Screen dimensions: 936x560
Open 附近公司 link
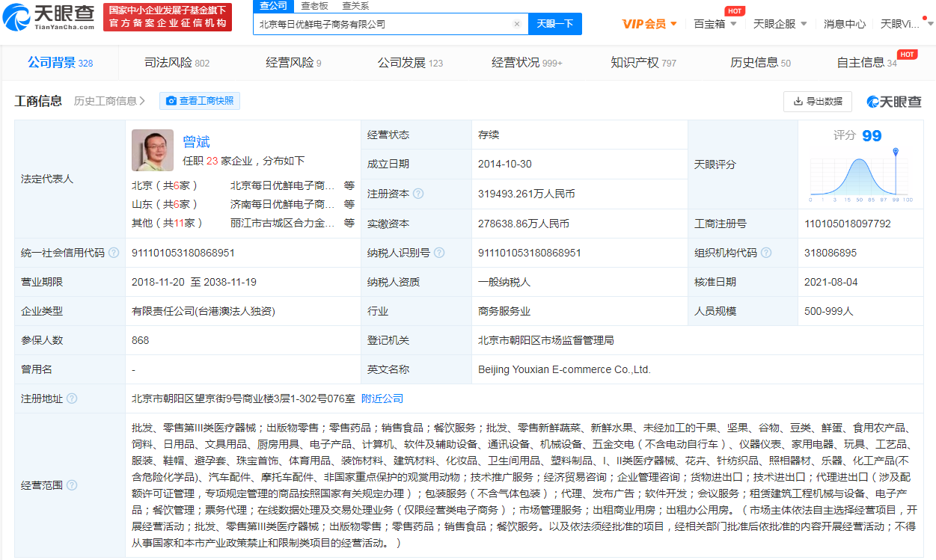382,399
